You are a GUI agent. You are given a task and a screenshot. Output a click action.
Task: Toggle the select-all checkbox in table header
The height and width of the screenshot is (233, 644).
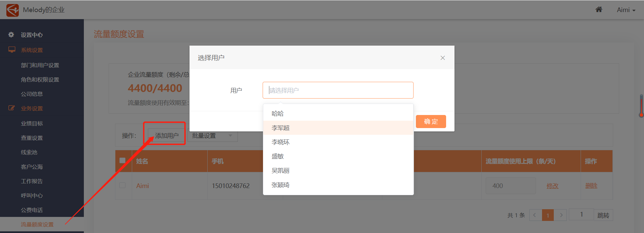(x=122, y=161)
